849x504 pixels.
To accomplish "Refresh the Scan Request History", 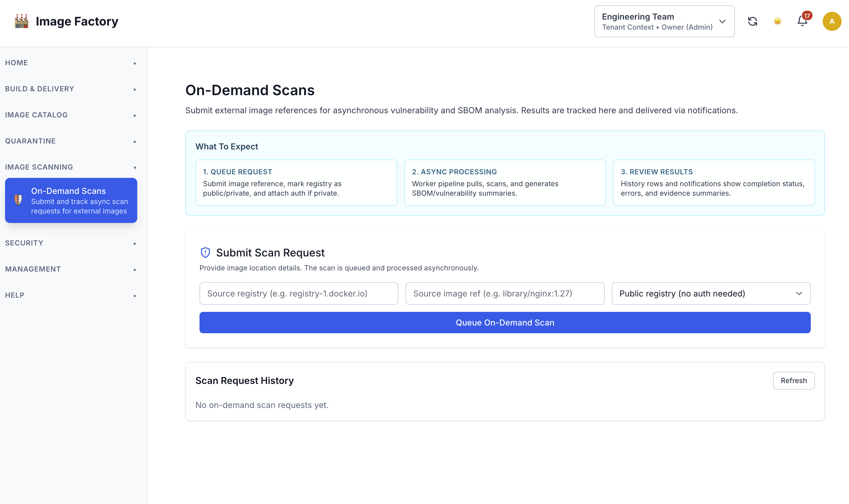I will click(794, 381).
